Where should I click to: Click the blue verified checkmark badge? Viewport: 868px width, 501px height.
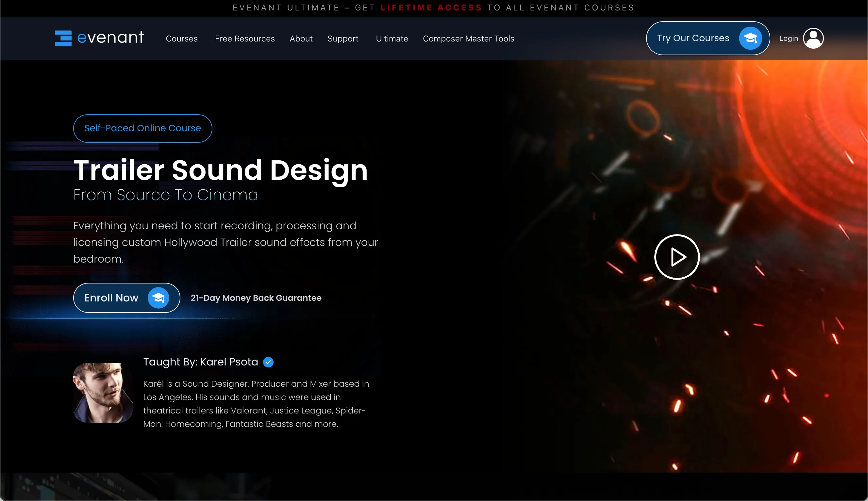(x=268, y=362)
